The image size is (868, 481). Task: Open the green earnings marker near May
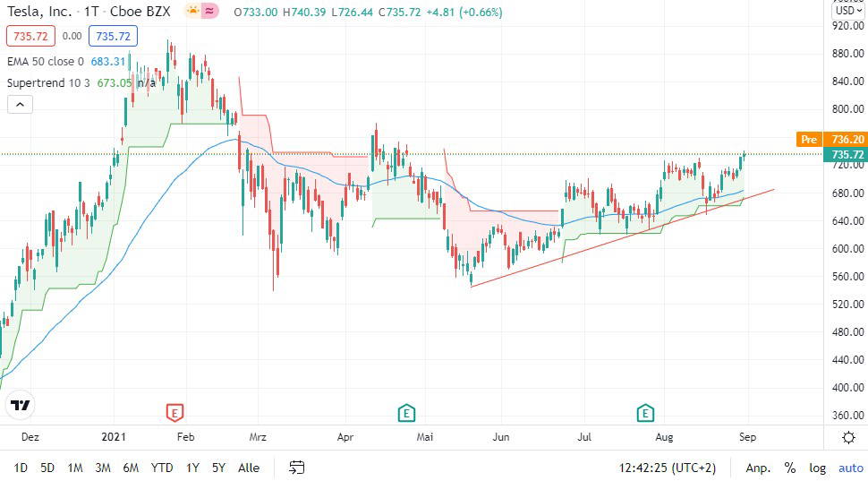406,412
